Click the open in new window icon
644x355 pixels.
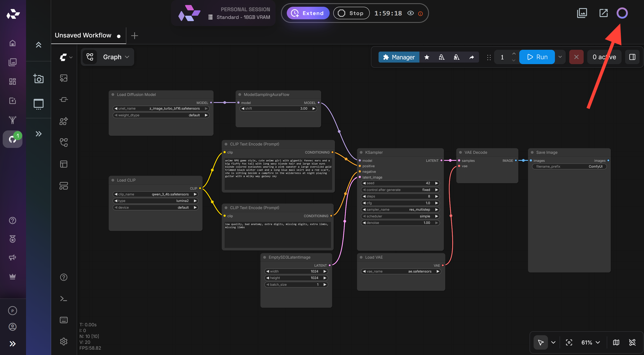[603, 13]
